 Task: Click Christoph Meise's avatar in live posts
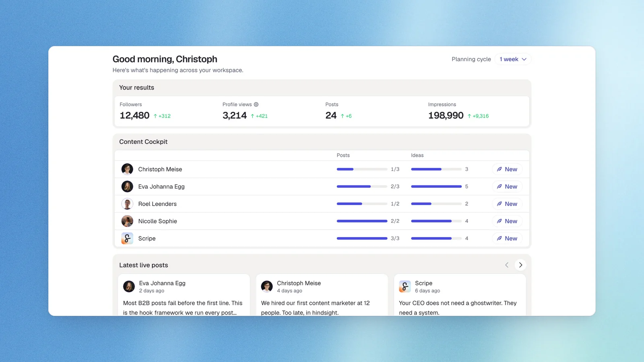(267, 286)
